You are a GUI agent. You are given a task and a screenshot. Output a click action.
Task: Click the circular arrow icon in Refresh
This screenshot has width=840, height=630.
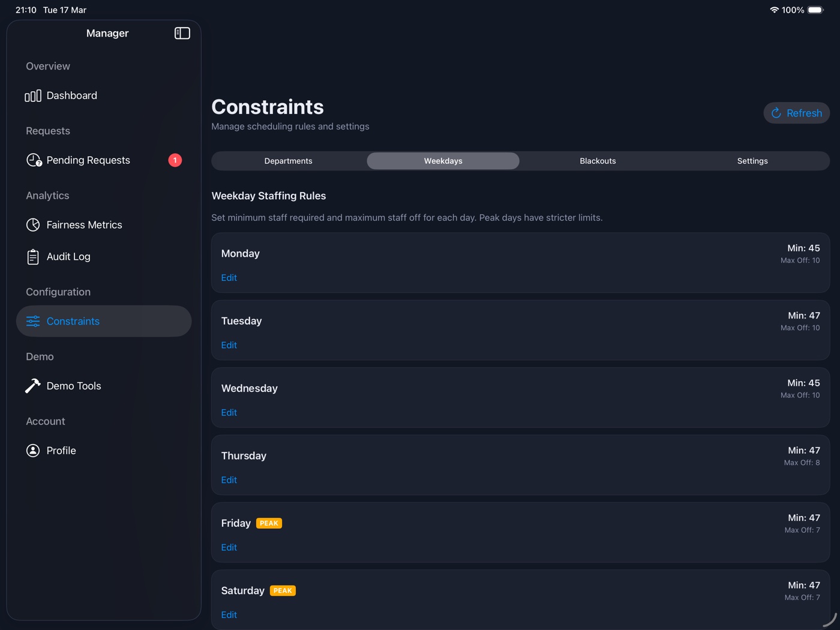click(x=776, y=113)
